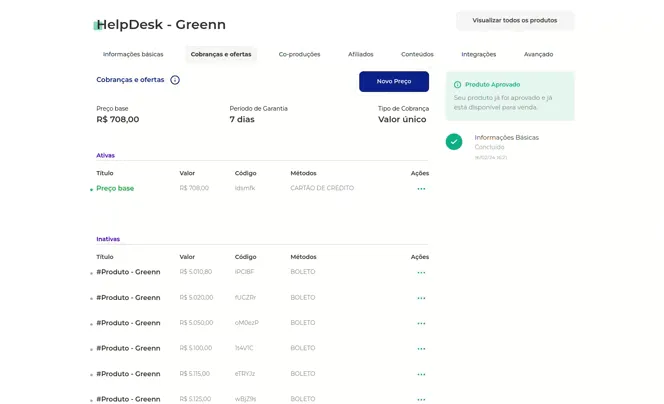Click the ldsmfk code in Preço base row
The height and width of the screenshot is (404, 664).
click(245, 188)
